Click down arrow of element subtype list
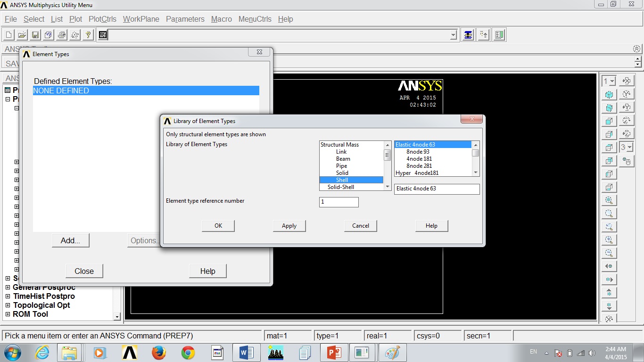This screenshot has width=644, height=362. click(x=476, y=173)
